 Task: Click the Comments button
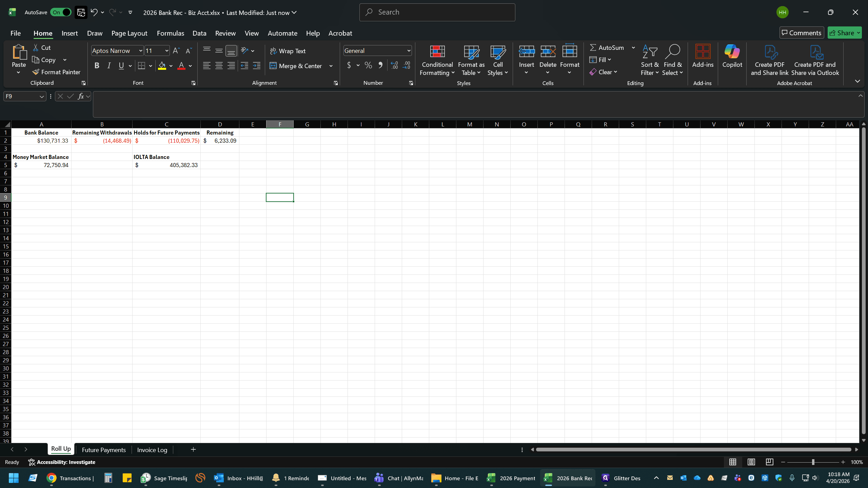point(802,33)
